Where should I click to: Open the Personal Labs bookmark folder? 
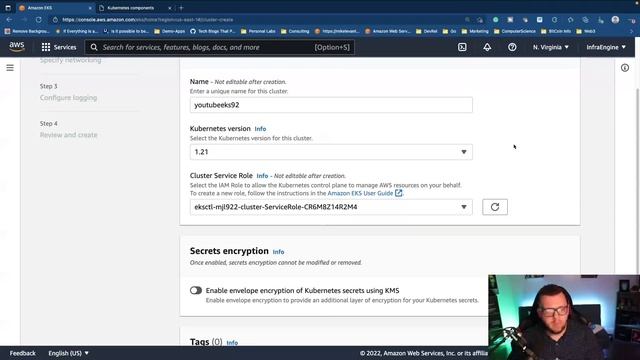tap(258, 31)
